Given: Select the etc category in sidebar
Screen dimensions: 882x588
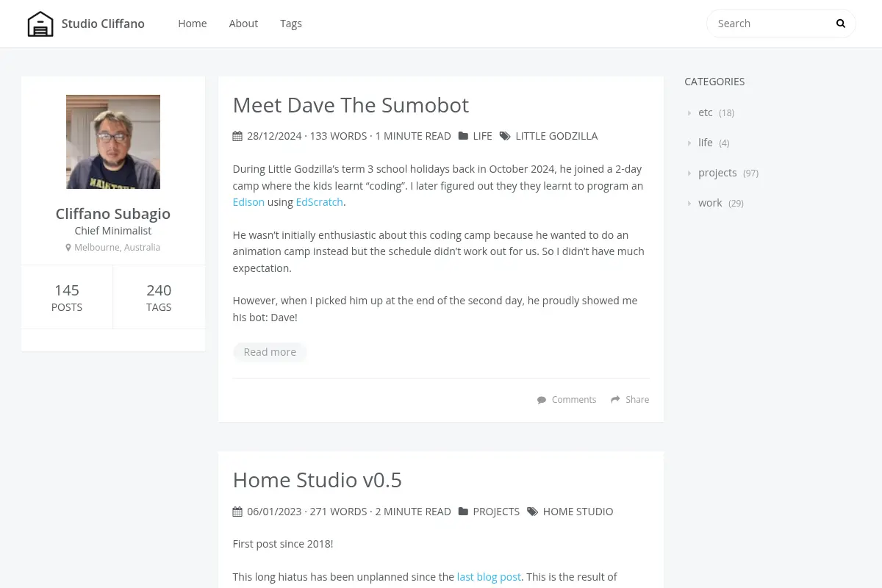Looking at the screenshot, I should (x=706, y=112).
